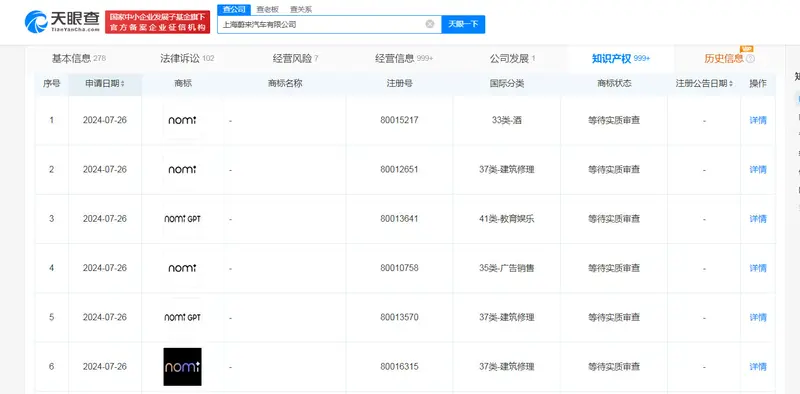
Task: Click the 商标名称 column header
Action: click(x=285, y=84)
